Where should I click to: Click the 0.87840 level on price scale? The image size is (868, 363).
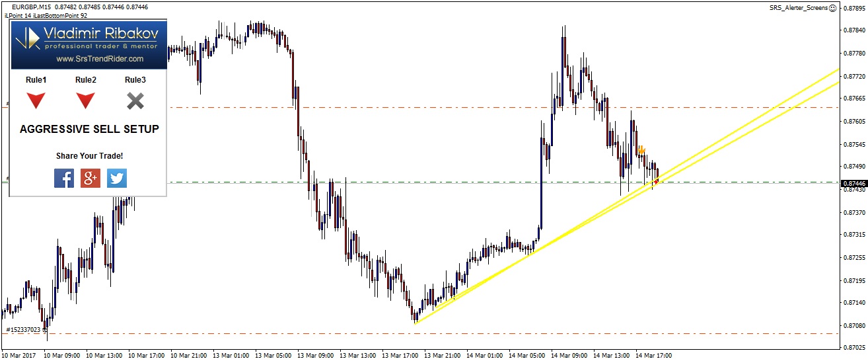(853, 30)
